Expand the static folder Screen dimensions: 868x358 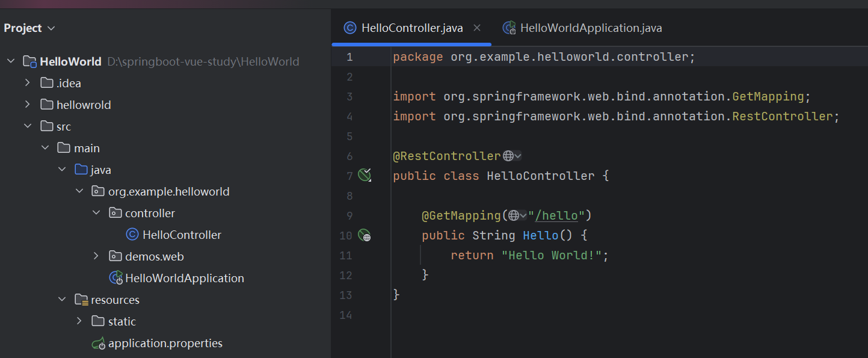tap(79, 321)
